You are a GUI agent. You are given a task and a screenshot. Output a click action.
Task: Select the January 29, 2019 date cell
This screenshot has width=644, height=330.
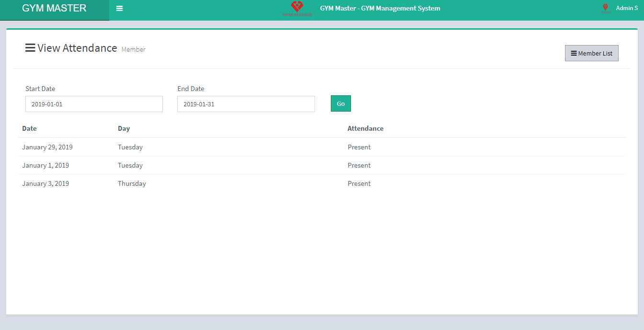coord(47,147)
